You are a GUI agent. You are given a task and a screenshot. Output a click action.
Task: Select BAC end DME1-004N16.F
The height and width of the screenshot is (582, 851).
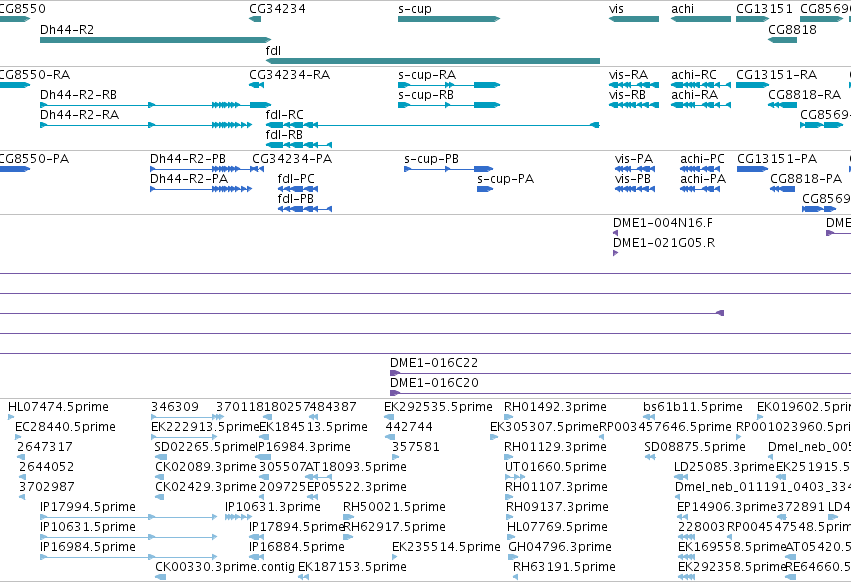tap(663, 223)
